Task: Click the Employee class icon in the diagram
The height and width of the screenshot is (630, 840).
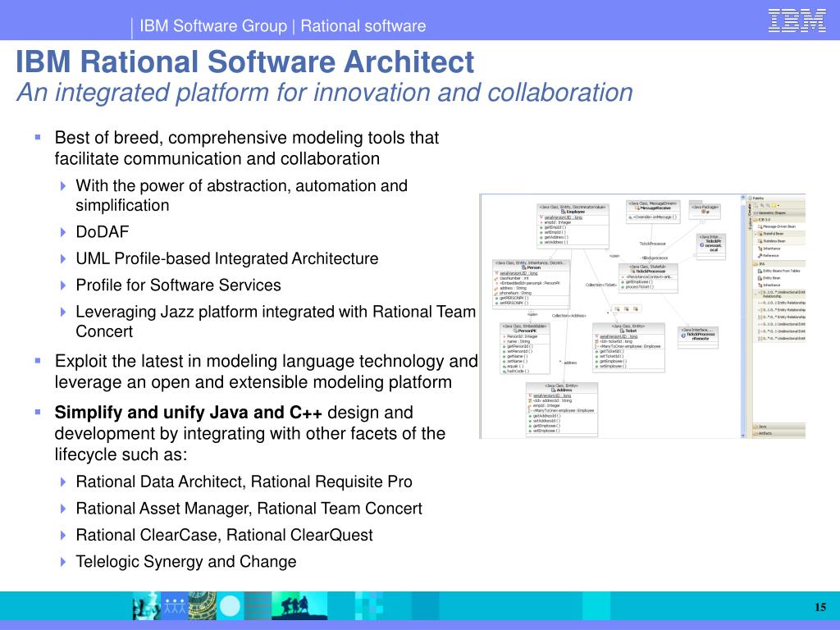Action: click(x=564, y=212)
